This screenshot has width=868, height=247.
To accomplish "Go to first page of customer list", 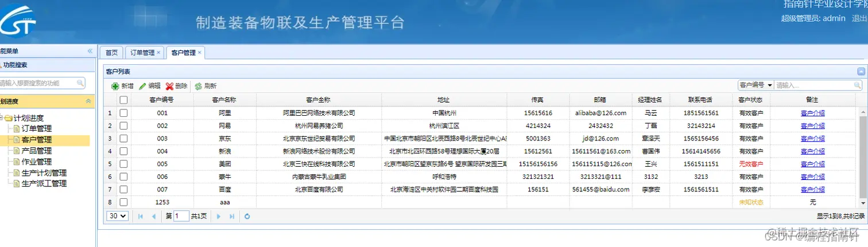I will click(141, 216).
